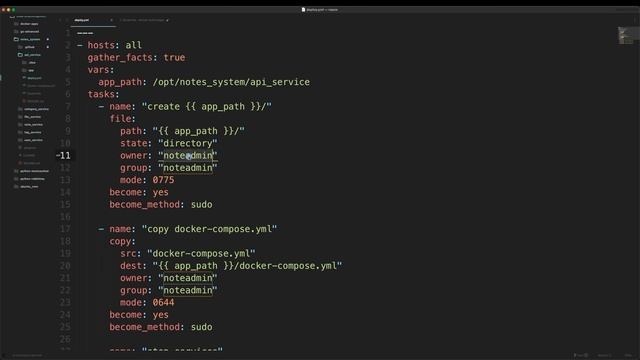Click 'become: yes' on line 14

[139, 192]
